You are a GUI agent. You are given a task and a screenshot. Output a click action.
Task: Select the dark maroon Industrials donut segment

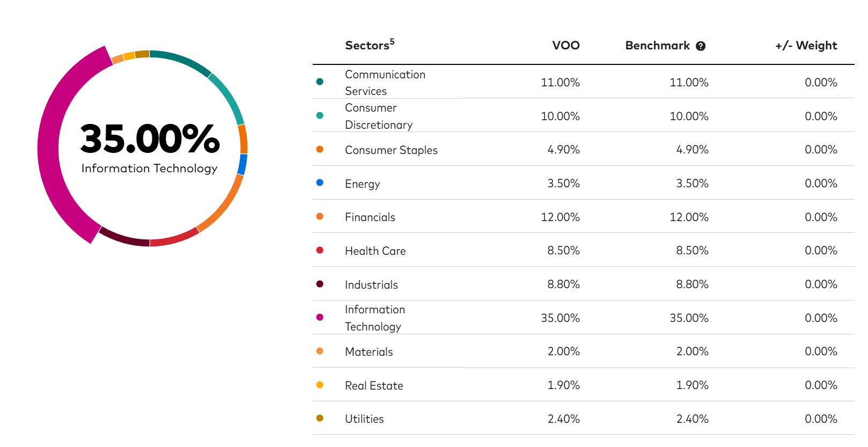pos(122,238)
